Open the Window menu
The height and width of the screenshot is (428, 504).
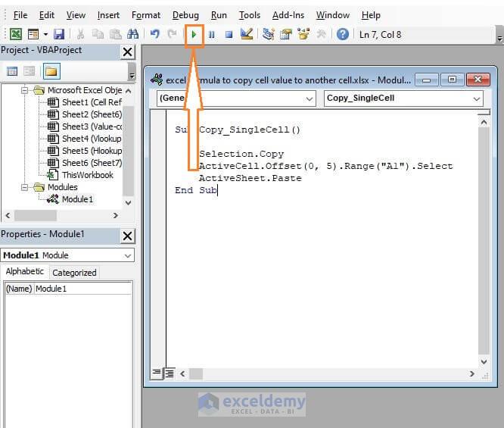click(x=333, y=15)
